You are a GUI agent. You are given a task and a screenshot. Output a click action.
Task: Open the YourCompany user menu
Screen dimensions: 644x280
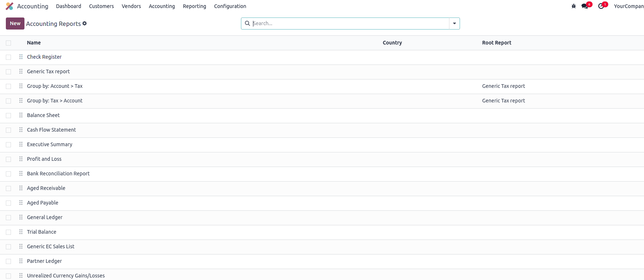[x=629, y=6]
